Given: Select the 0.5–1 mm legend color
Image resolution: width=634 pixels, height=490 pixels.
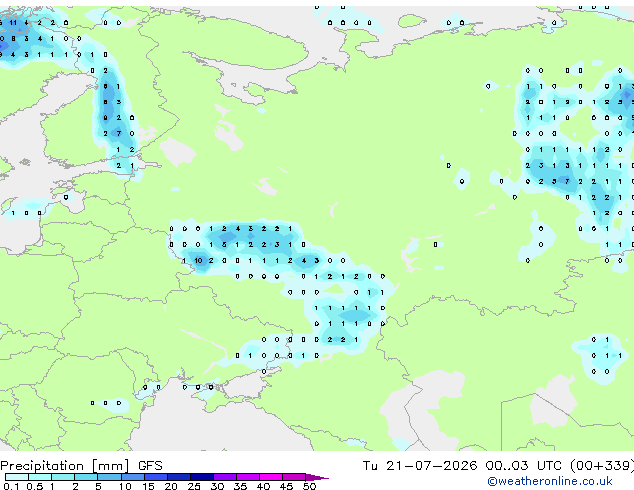Looking at the screenshot, I should point(40,477).
